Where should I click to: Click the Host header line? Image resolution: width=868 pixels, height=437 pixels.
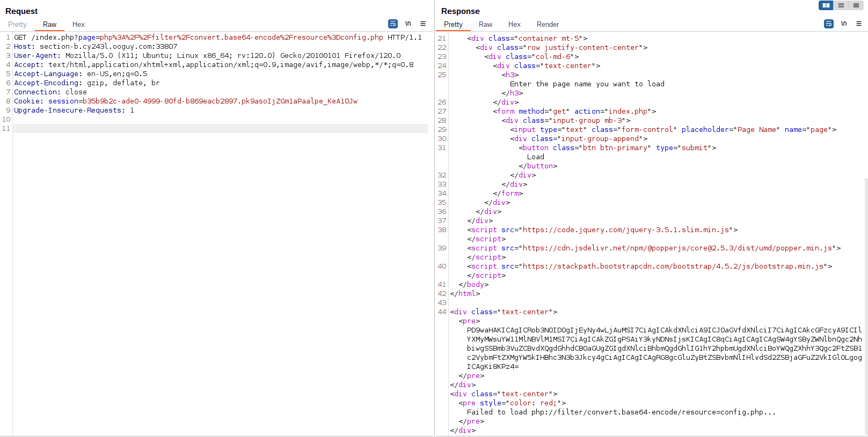point(96,47)
